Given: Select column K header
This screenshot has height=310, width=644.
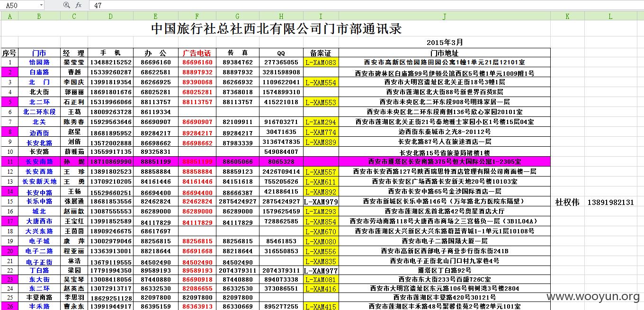Looking at the screenshot, I should click(567, 16).
